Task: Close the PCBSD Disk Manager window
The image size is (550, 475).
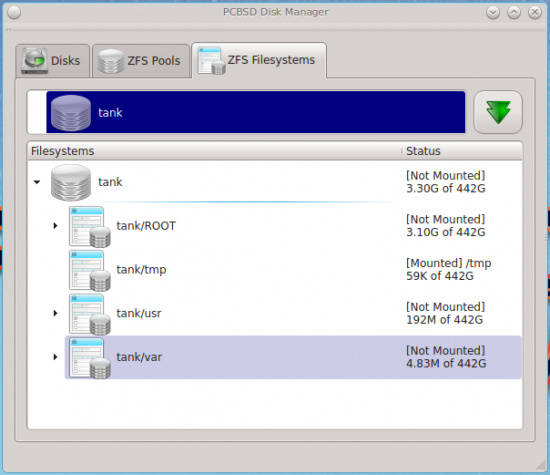Action: 535,13
